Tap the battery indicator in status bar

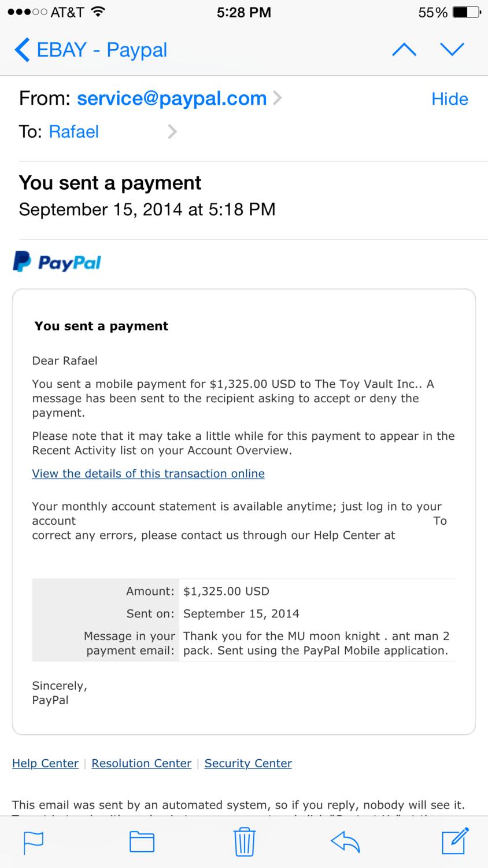(466, 12)
